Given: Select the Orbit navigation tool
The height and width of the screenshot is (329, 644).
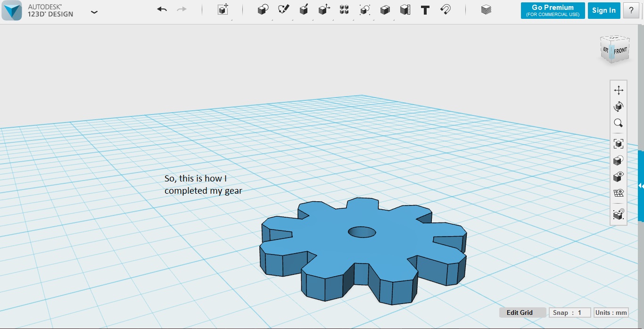Looking at the screenshot, I should coord(619,107).
